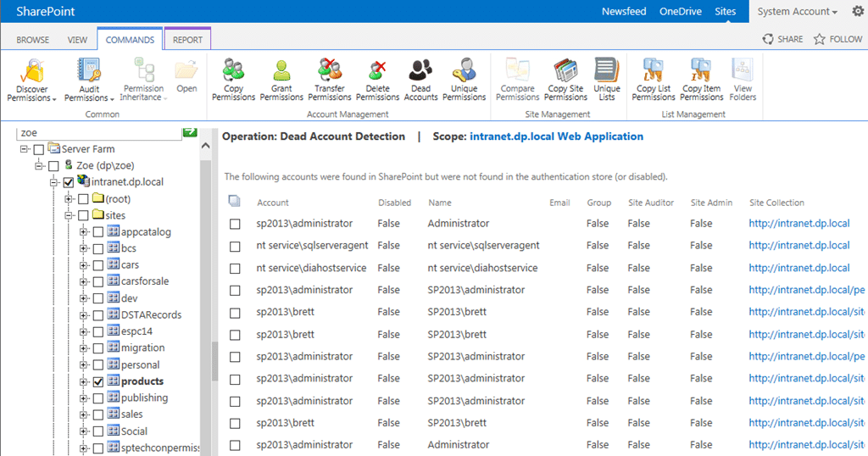Go to OneDrive
Viewport: 868px width, 456px height.
click(681, 11)
